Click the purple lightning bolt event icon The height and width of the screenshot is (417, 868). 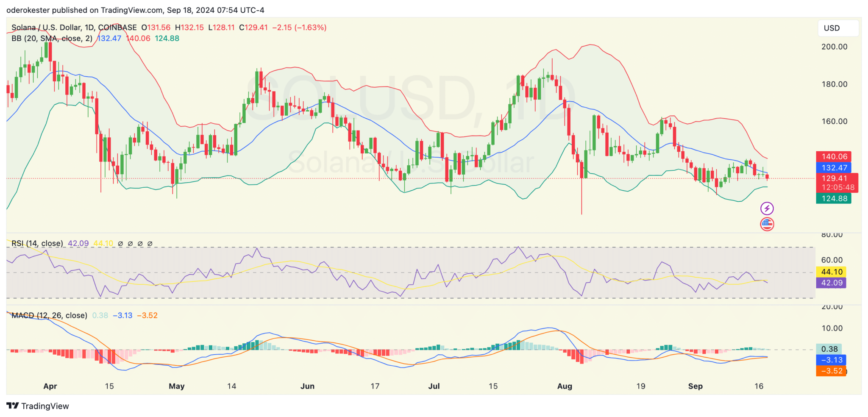(767, 208)
